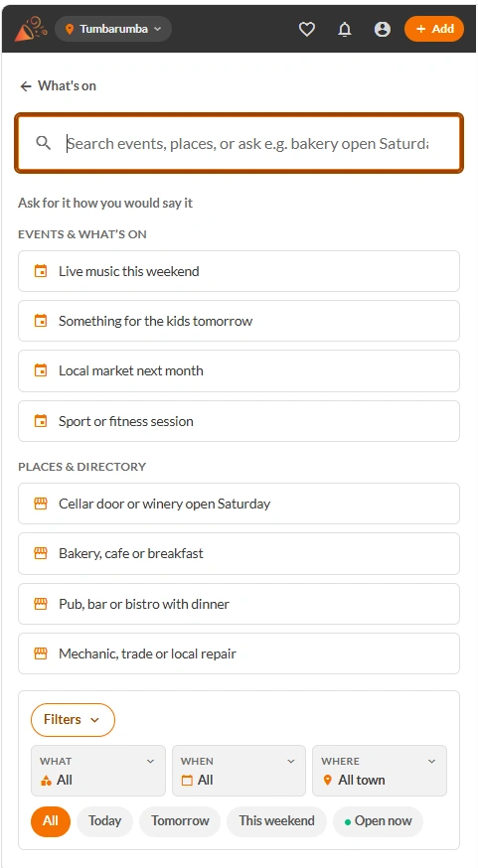This screenshot has height=868, width=478.
Task: Collapse the Filters button
Action: [73, 720]
